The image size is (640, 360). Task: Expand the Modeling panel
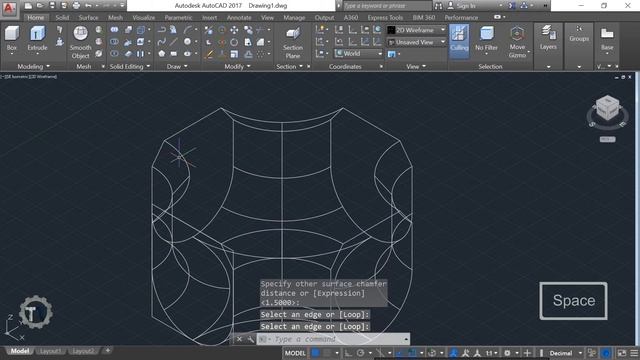[33, 66]
